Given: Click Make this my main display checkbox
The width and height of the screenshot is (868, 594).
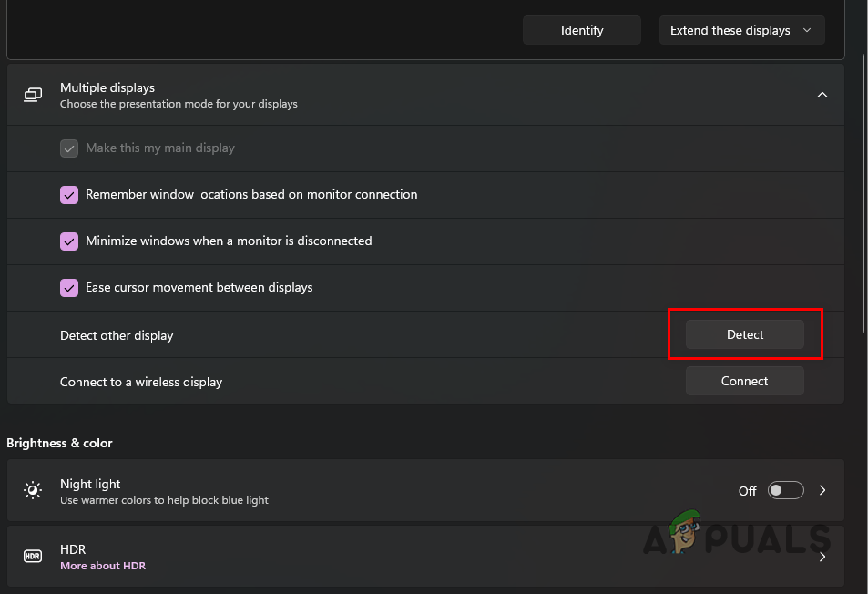Looking at the screenshot, I should coord(69,148).
